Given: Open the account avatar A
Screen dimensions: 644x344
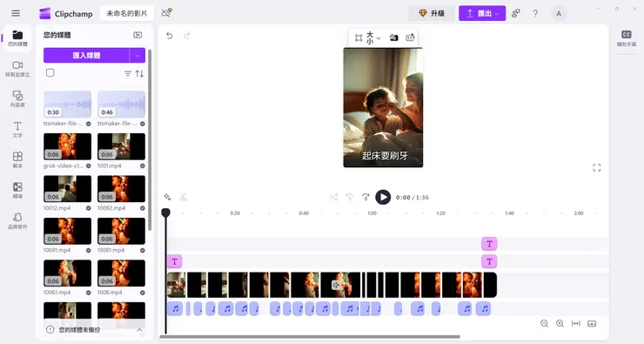Looking at the screenshot, I should tap(559, 14).
